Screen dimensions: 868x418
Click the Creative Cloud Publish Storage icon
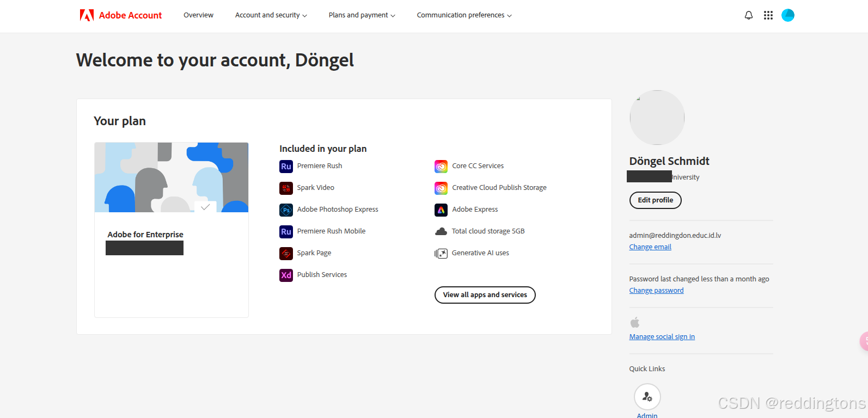441,188
